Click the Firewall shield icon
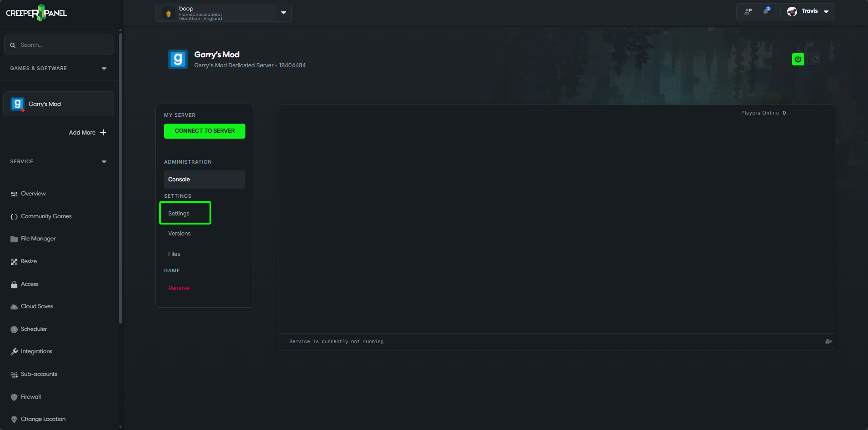This screenshot has width=868, height=430. pos(14,397)
